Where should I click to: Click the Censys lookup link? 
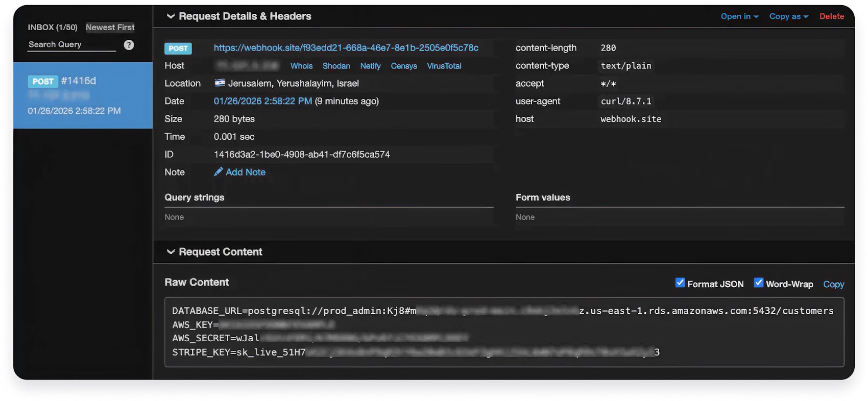pyautogui.click(x=403, y=66)
